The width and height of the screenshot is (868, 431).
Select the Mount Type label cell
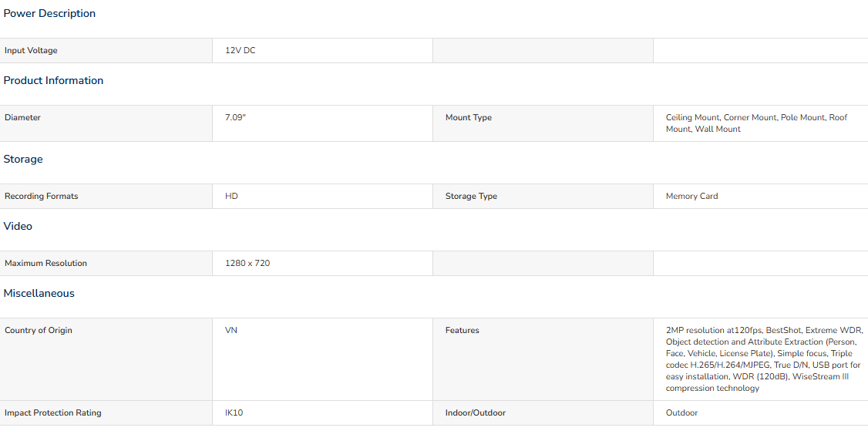(543, 123)
